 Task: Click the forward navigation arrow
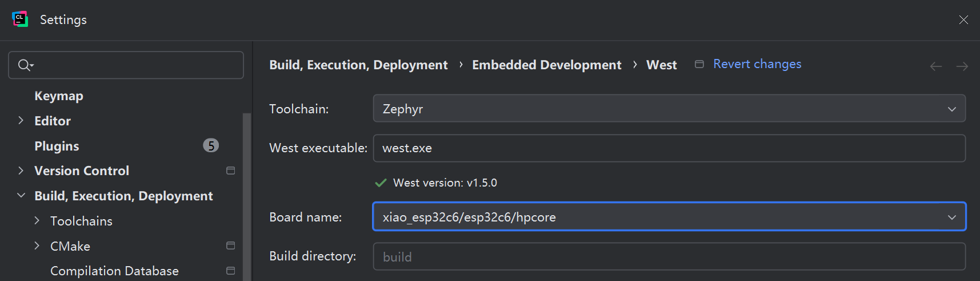point(962,66)
